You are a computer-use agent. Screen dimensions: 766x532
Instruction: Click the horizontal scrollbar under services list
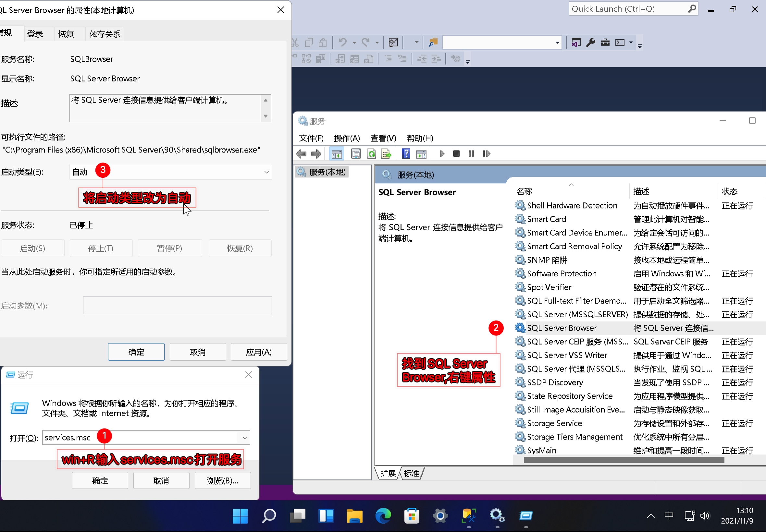[624, 460]
